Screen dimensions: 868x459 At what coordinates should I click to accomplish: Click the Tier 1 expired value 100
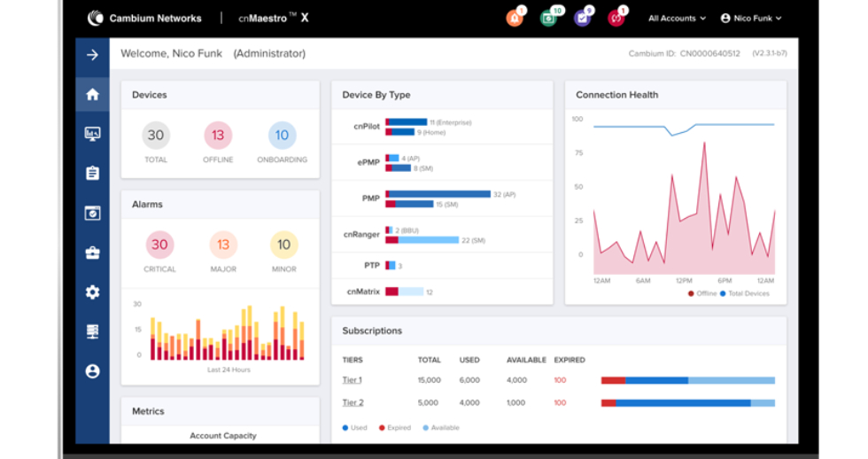pos(560,380)
